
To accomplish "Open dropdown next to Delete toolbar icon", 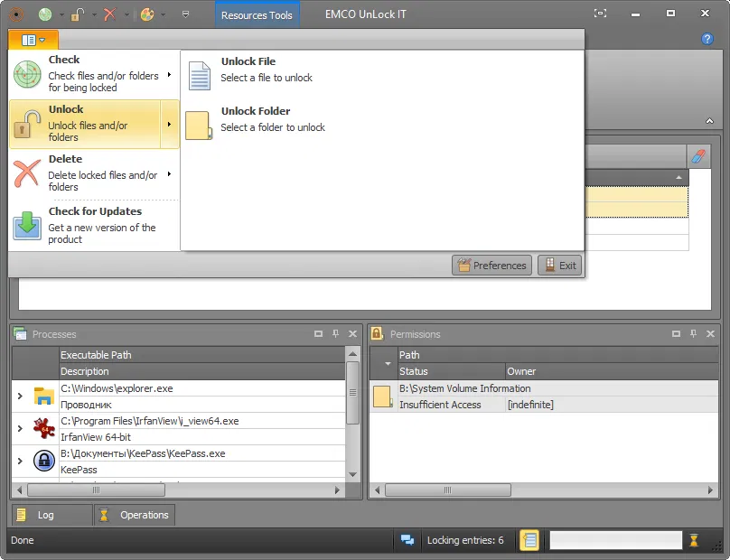I will click(126, 14).
